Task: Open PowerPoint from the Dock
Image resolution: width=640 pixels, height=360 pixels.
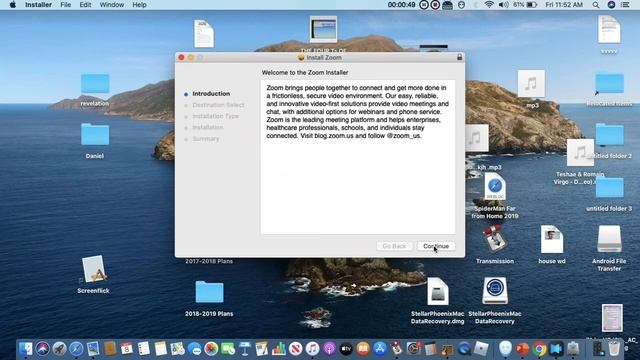Action: tap(522, 349)
